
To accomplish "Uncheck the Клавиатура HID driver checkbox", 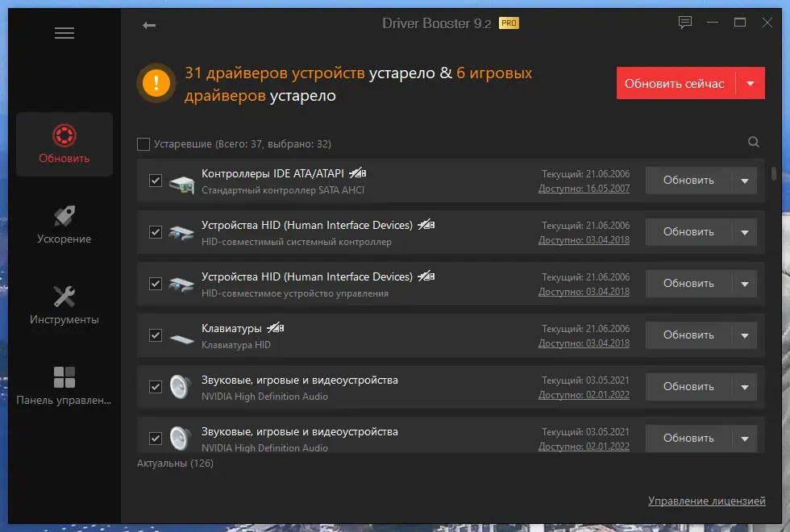I will click(x=156, y=335).
